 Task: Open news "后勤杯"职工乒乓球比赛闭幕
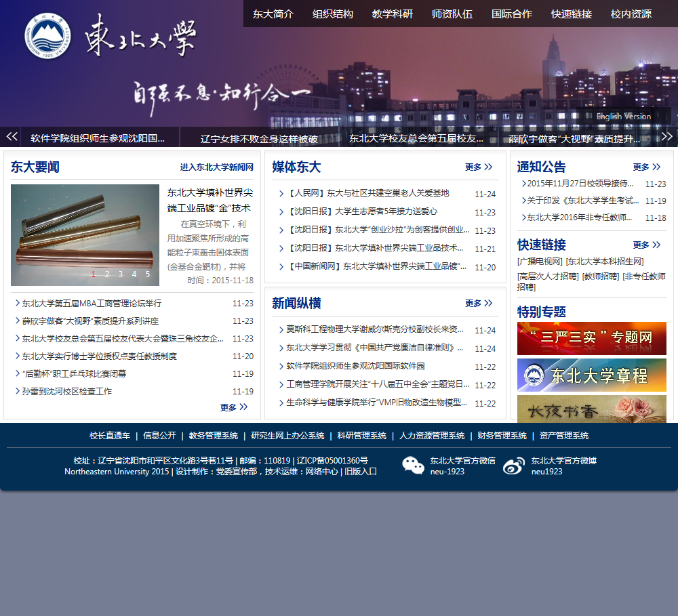74,373
